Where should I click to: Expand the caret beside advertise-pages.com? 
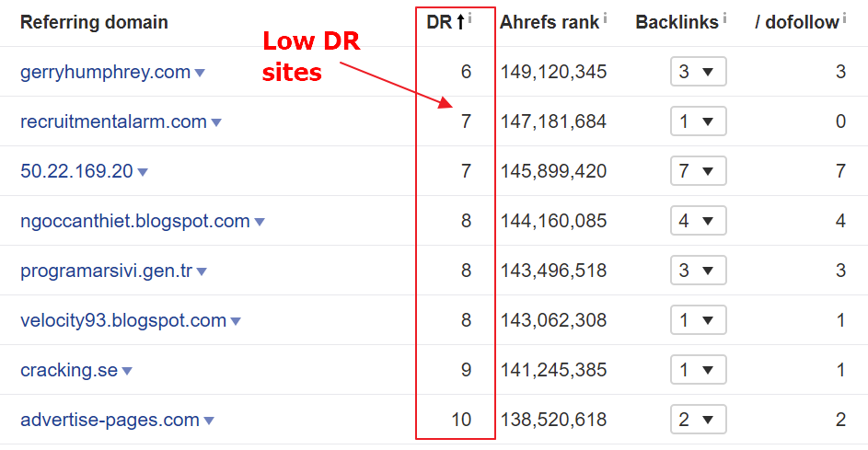coord(209,421)
